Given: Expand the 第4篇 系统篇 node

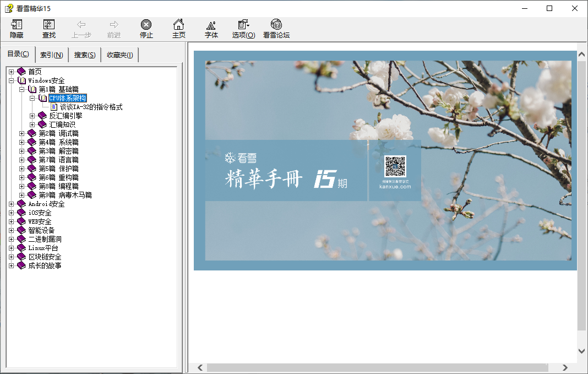Looking at the screenshot, I should click(22, 142).
